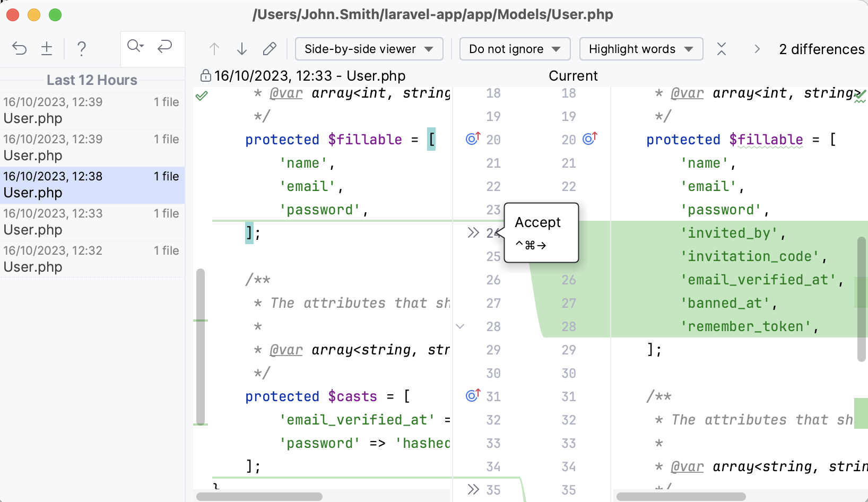Open the Highlight words dropdown
The width and height of the screenshot is (868, 502).
(640, 49)
